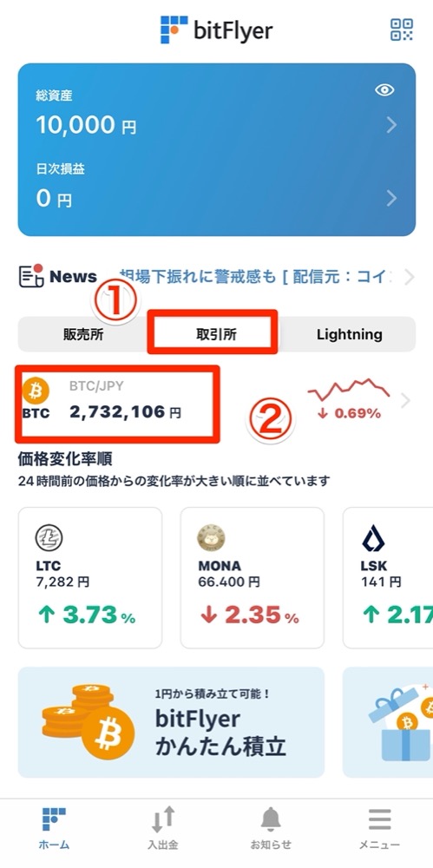The height and width of the screenshot is (868, 433).
Task: Select the LTC Litecoin card
Action: pos(90,578)
